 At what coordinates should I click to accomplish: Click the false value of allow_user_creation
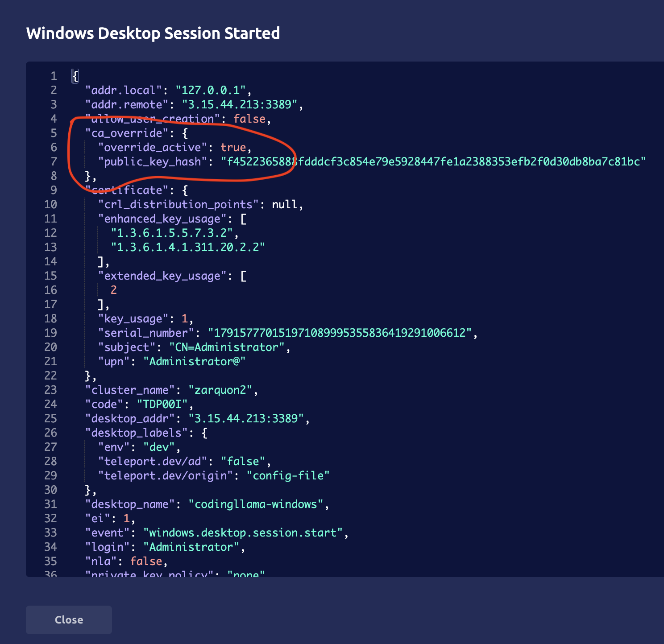[x=249, y=119]
